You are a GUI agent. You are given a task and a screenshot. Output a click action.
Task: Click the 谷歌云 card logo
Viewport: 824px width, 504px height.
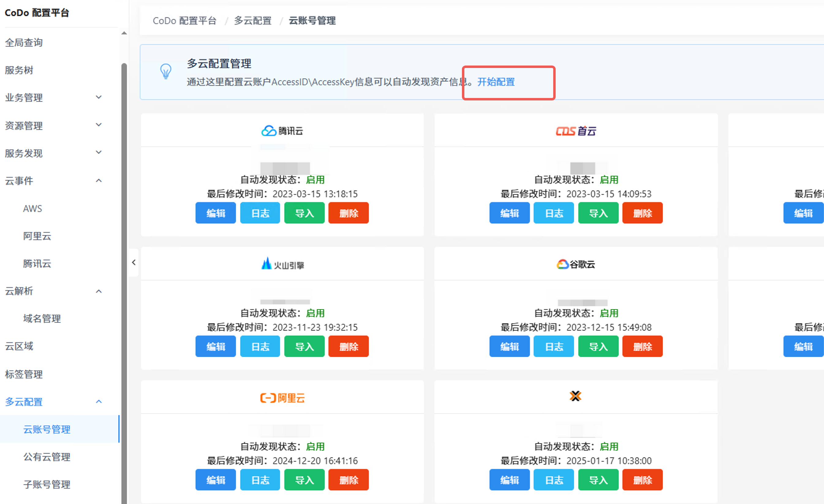[x=576, y=264]
